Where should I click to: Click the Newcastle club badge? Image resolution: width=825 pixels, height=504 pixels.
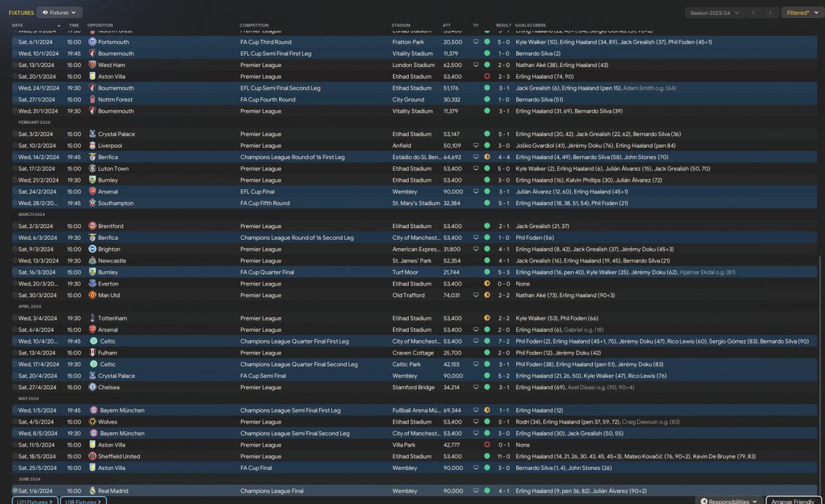[92, 261]
